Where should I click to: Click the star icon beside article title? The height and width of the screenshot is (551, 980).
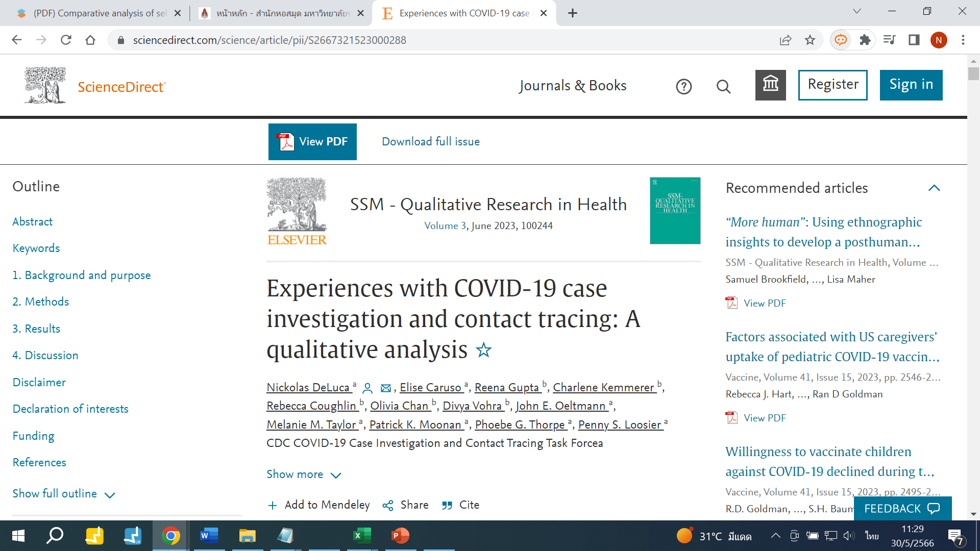click(483, 350)
